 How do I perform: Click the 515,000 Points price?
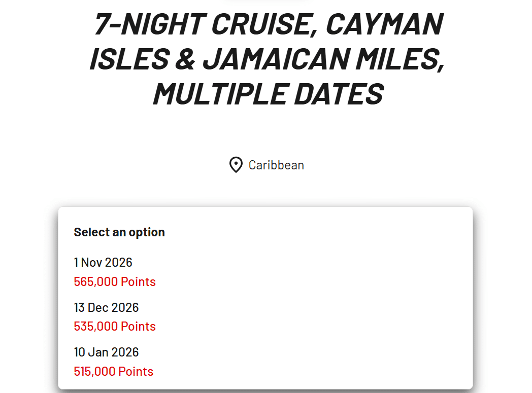(114, 371)
